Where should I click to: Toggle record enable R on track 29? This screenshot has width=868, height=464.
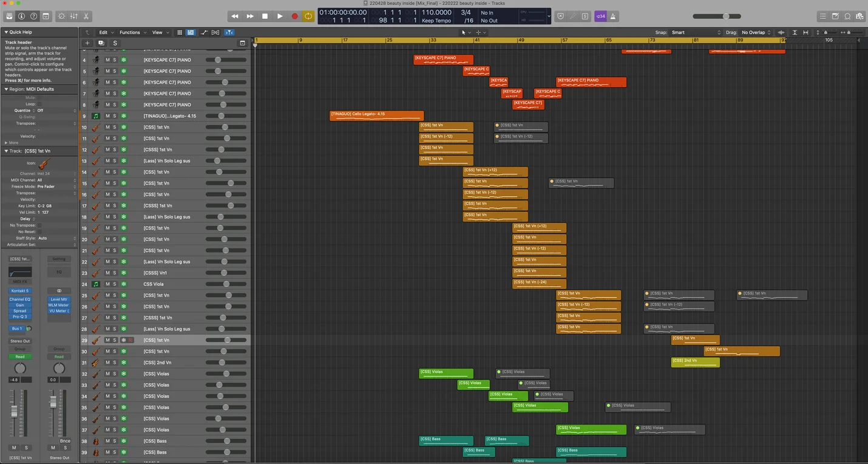[130, 340]
